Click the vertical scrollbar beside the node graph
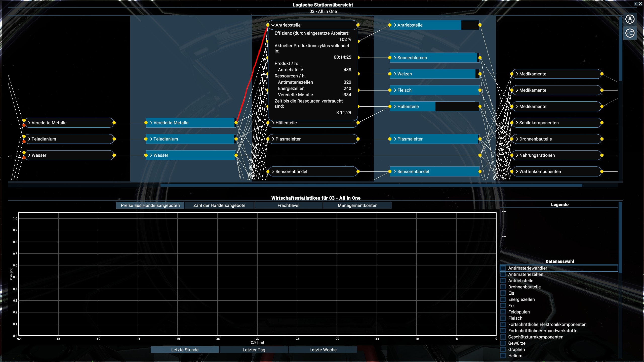This screenshot has width=644, height=362. coord(620,49)
